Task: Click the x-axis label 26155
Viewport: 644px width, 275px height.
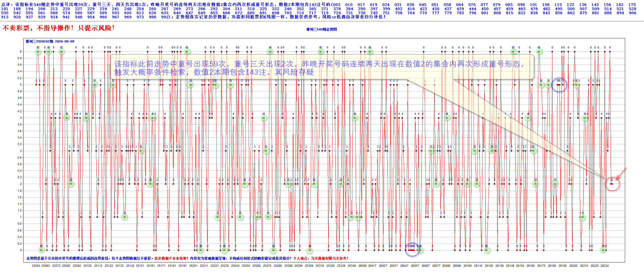Action: tap(520, 266)
